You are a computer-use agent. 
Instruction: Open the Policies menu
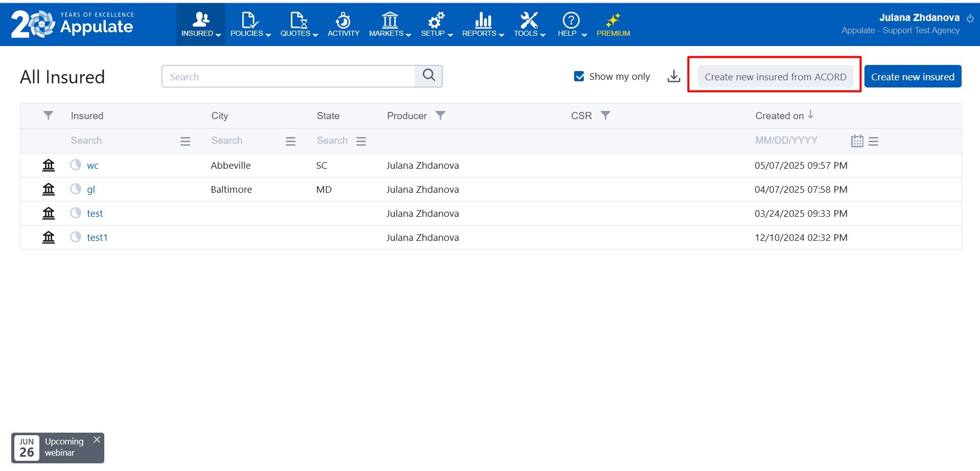(x=250, y=25)
